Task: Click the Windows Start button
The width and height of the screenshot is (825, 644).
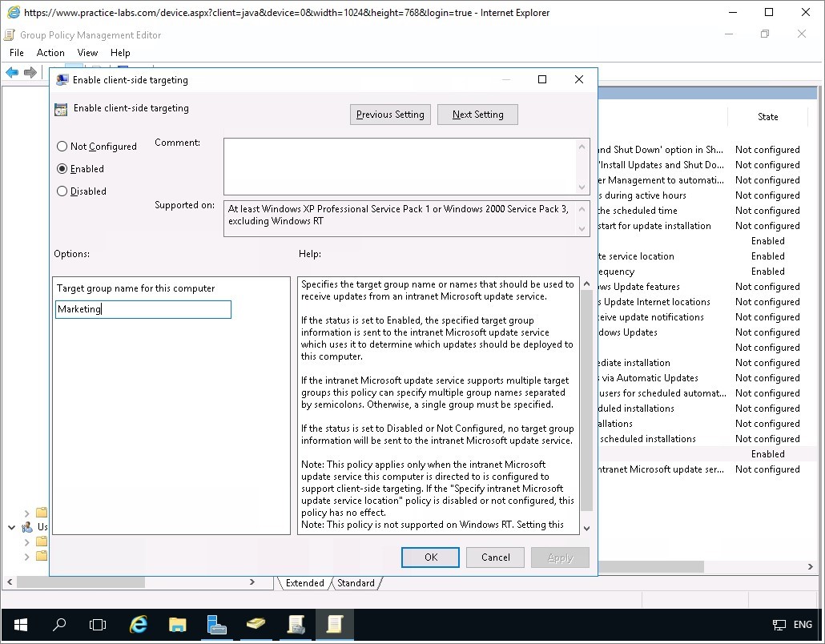Action: (x=20, y=625)
